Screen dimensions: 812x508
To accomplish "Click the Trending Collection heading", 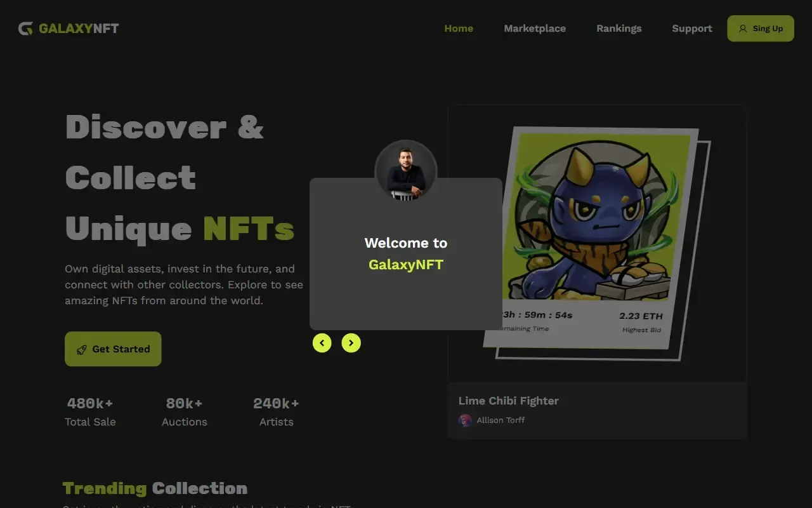I will [155, 488].
